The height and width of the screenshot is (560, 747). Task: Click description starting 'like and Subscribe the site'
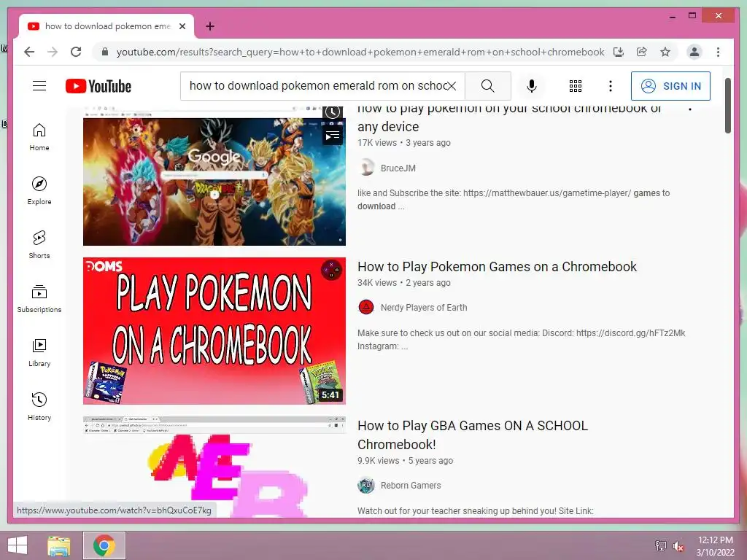pos(514,200)
